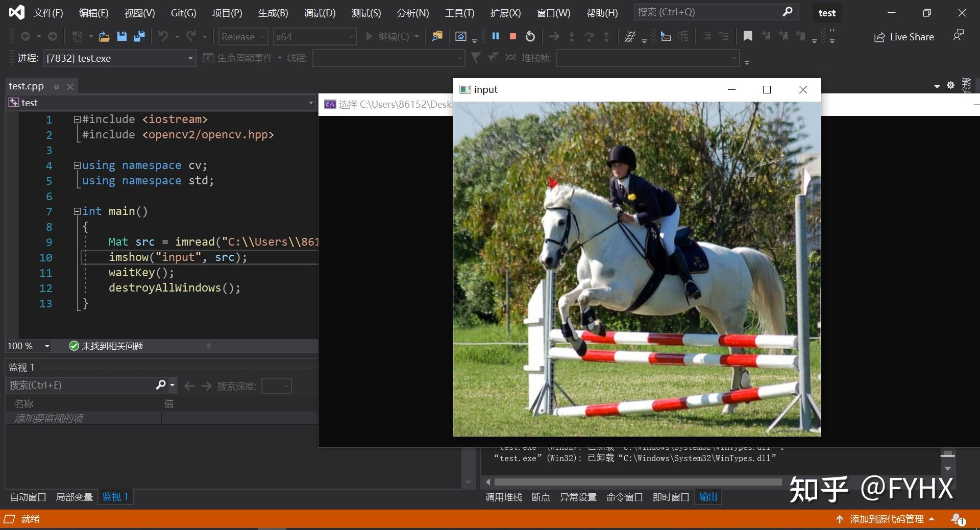Collapse the using namespace block on line 4
This screenshot has width=980, height=530.
click(77, 165)
